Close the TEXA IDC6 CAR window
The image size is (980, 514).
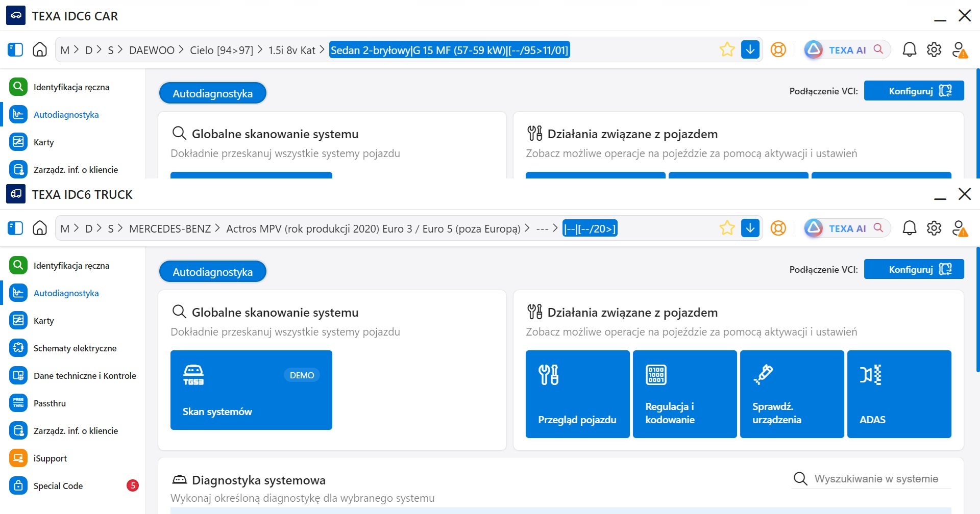click(x=965, y=16)
